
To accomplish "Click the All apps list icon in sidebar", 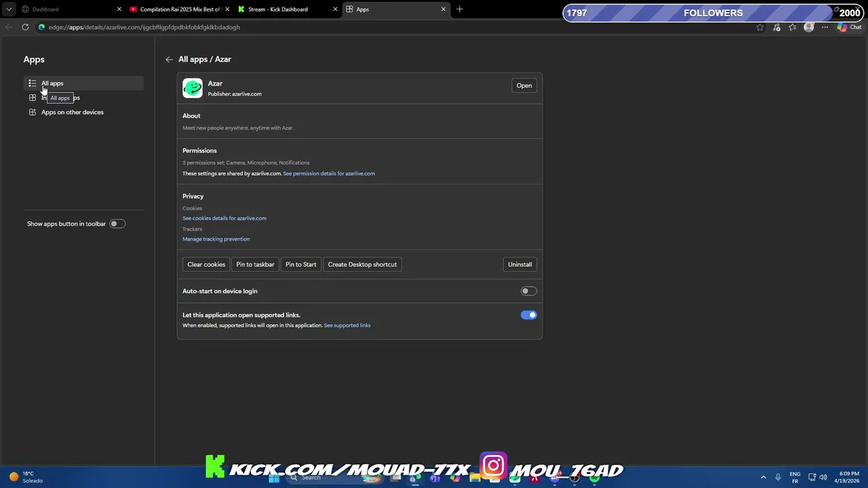I will (32, 83).
